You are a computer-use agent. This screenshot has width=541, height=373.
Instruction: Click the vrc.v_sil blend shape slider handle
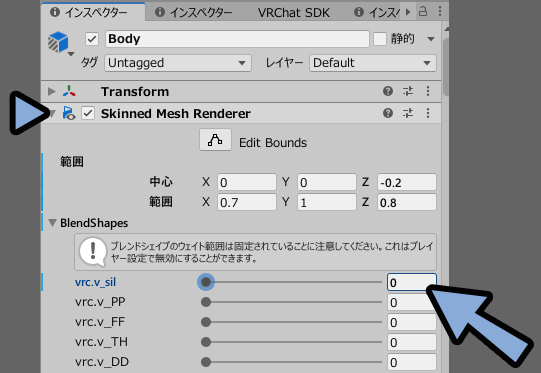206,282
